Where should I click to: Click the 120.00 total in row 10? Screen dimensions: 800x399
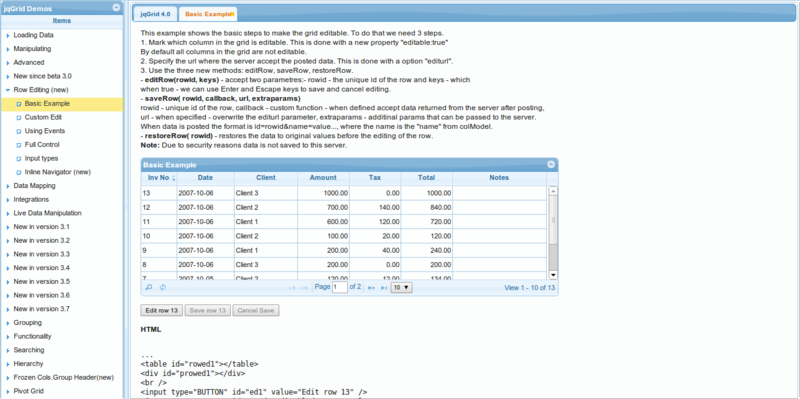(x=427, y=236)
